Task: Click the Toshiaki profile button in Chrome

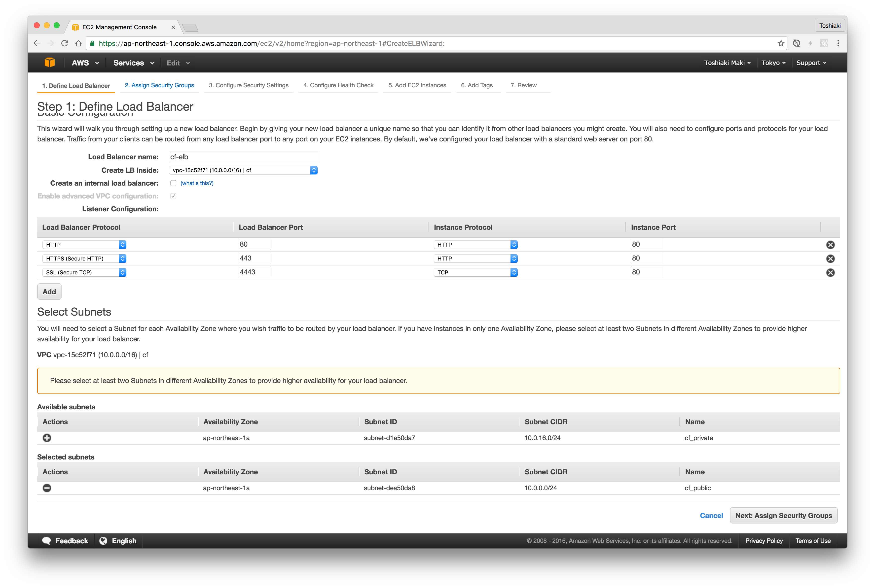Action: click(830, 26)
